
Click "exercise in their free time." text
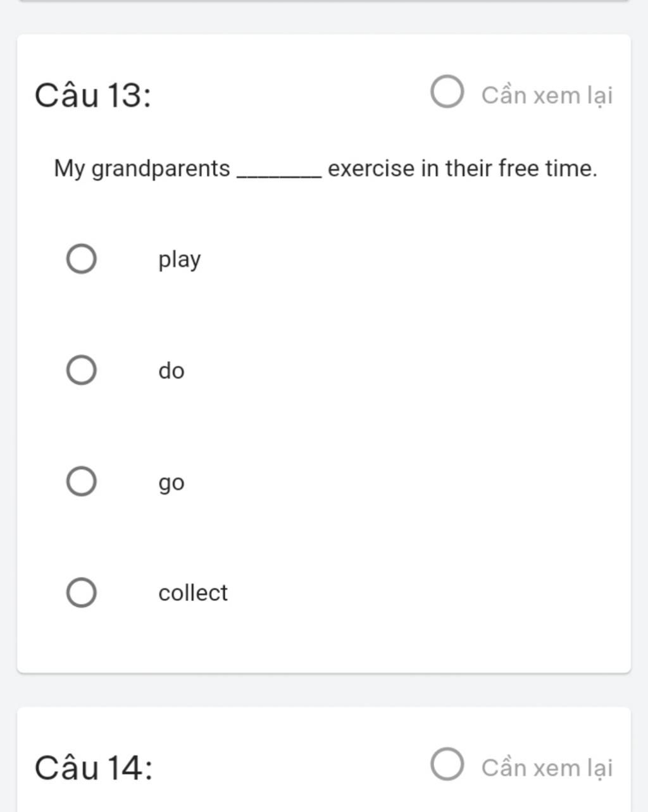pyautogui.click(x=463, y=168)
